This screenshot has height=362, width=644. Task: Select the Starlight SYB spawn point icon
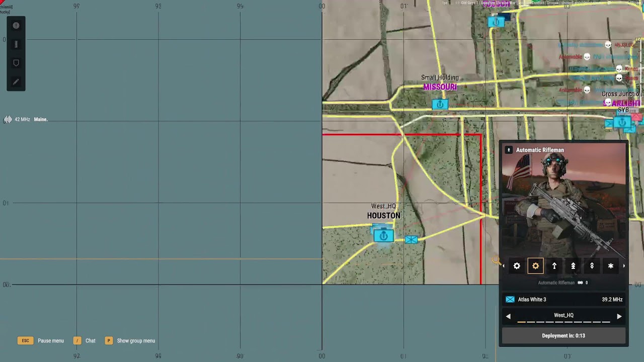coord(622,123)
